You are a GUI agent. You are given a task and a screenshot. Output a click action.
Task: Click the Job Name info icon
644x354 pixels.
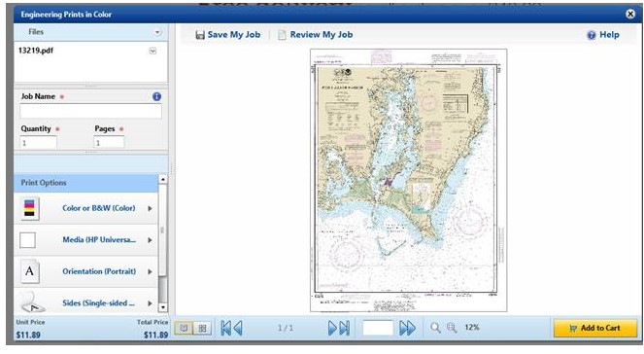coord(156,96)
